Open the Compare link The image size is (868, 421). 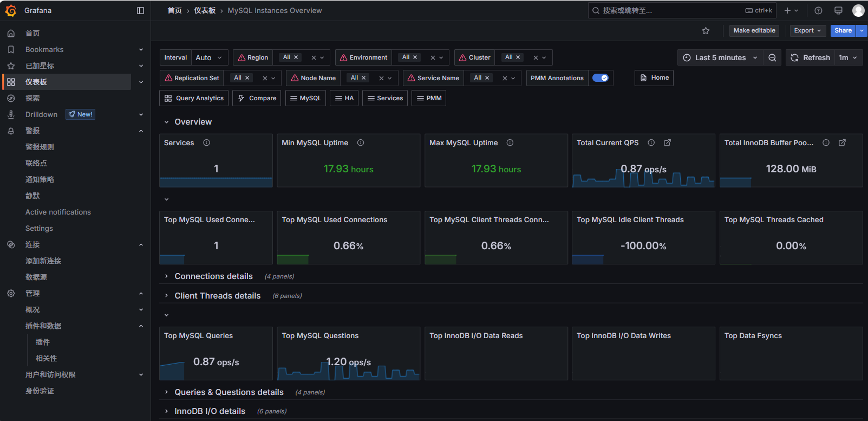257,98
